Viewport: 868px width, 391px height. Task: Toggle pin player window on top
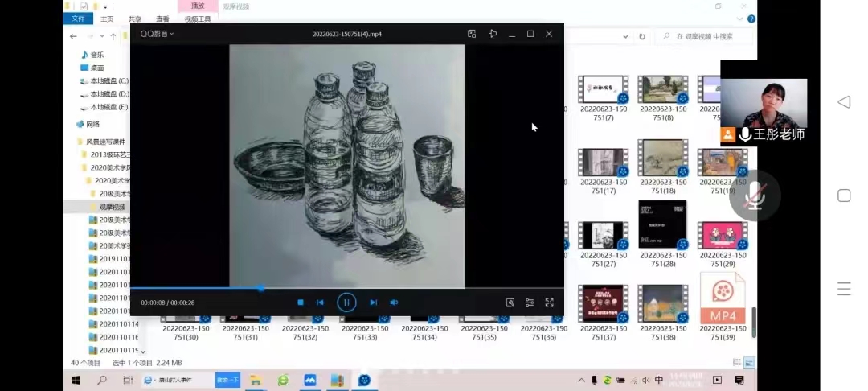pos(493,34)
